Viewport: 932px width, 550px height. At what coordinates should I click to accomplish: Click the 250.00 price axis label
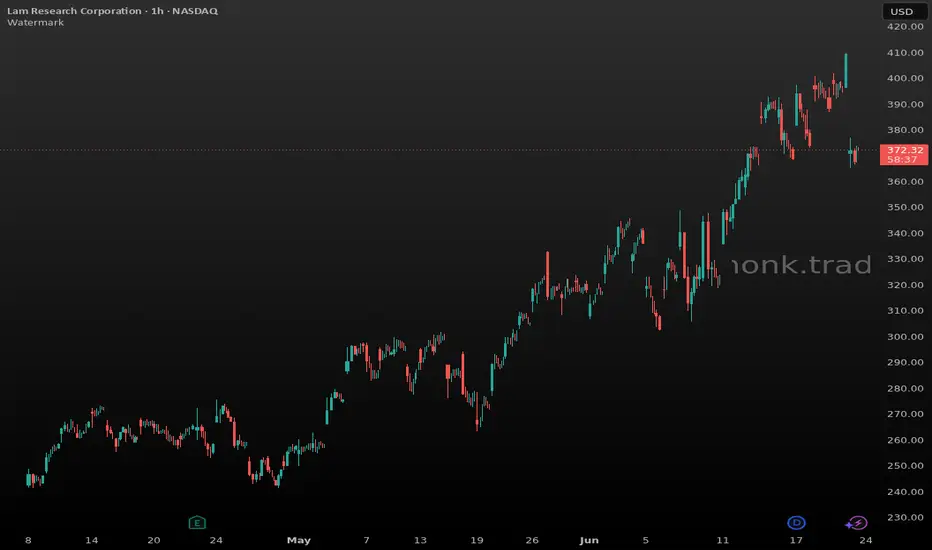tap(905, 466)
